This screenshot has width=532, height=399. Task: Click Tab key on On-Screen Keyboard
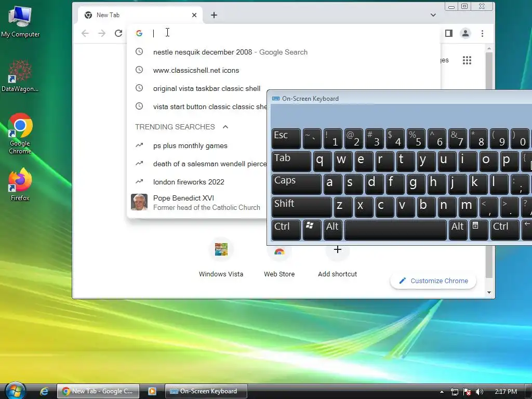point(291,161)
